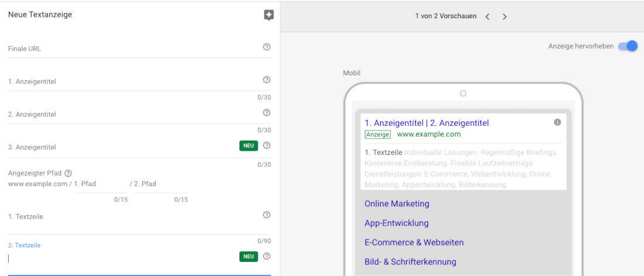The image size is (644, 276).
Task: Click the 'Neue Textanzeige' heading
Action: (x=40, y=15)
